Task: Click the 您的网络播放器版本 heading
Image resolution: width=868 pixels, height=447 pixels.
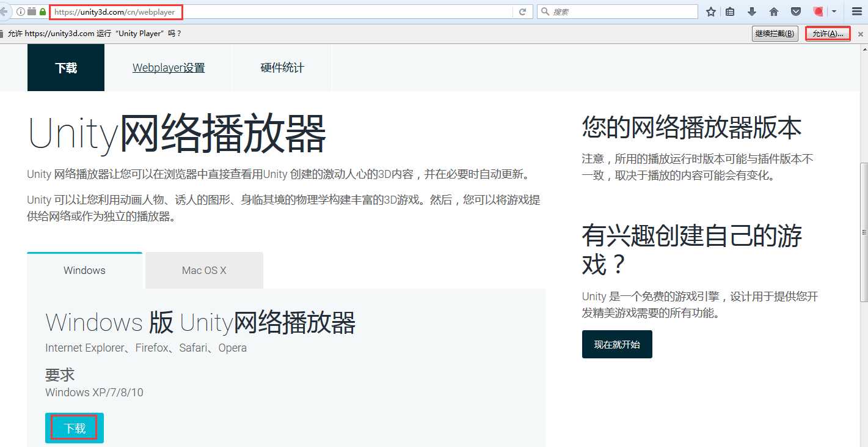Action: point(691,127)
